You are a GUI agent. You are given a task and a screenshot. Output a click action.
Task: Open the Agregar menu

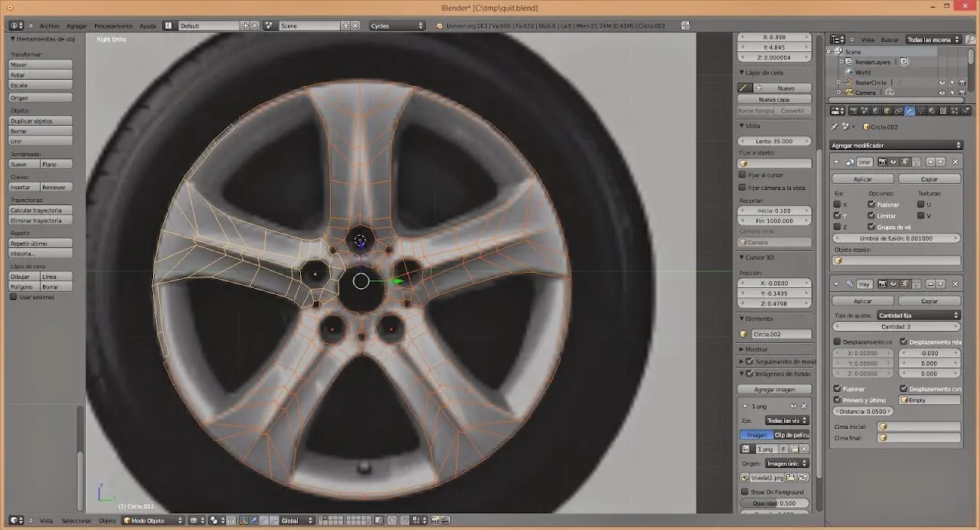coord(77,26)
